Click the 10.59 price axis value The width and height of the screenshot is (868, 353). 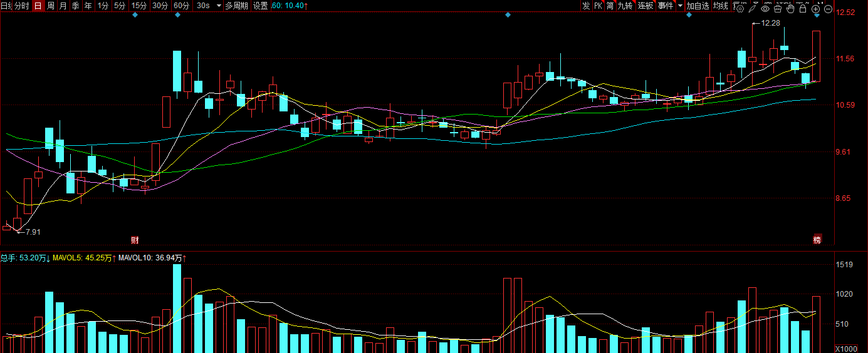point(846,105)
